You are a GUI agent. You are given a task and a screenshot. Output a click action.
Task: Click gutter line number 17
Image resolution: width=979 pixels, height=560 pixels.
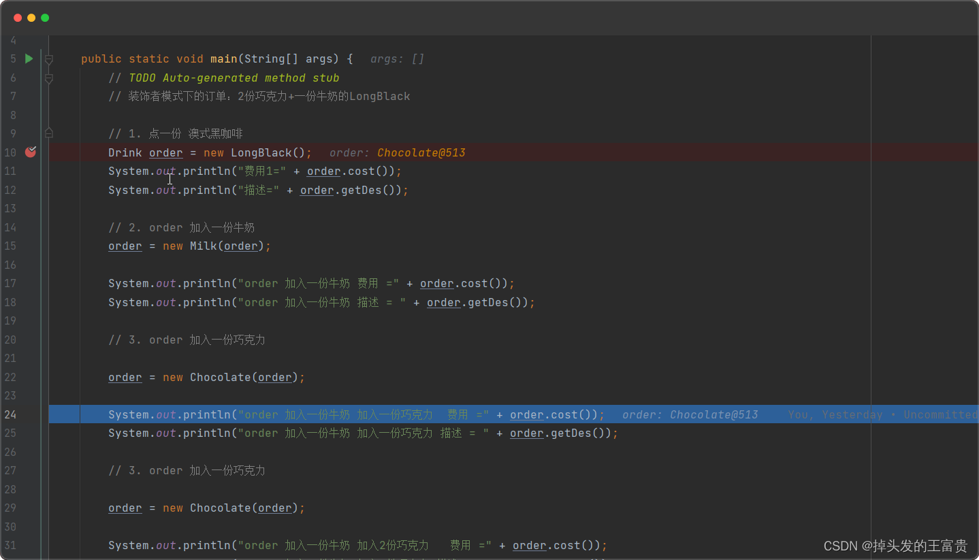10,284
